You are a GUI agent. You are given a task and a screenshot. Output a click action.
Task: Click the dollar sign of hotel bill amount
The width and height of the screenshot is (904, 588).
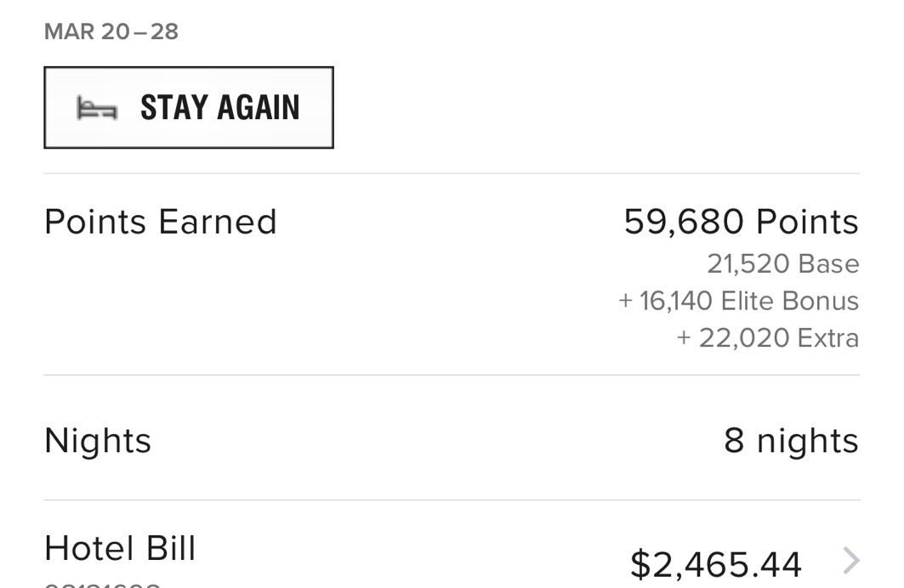click(x=640, y=564)
